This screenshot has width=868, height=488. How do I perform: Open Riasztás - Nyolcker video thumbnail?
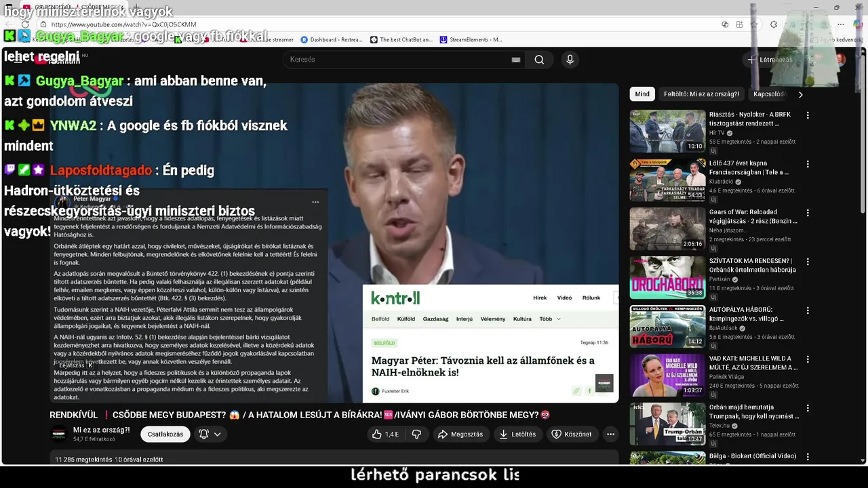(x=667, y=131)
